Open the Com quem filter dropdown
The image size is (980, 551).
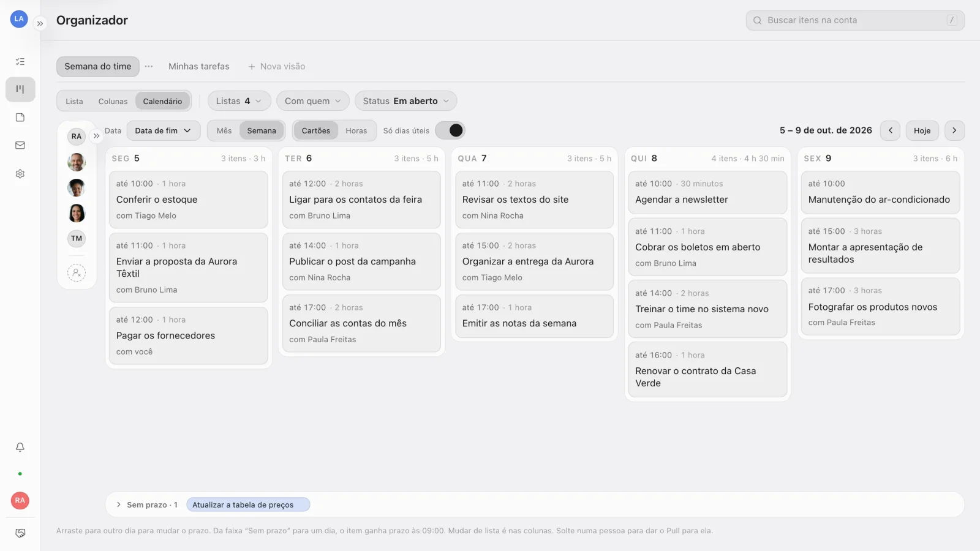(x=313, y=101)
